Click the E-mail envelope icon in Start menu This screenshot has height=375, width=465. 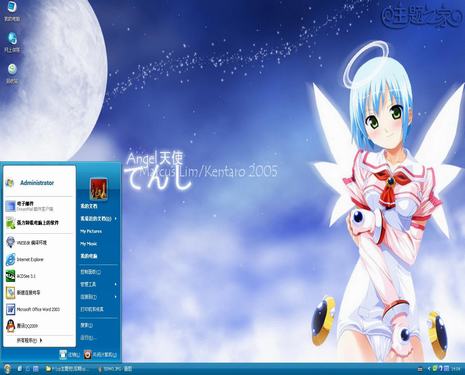[10, 206]
